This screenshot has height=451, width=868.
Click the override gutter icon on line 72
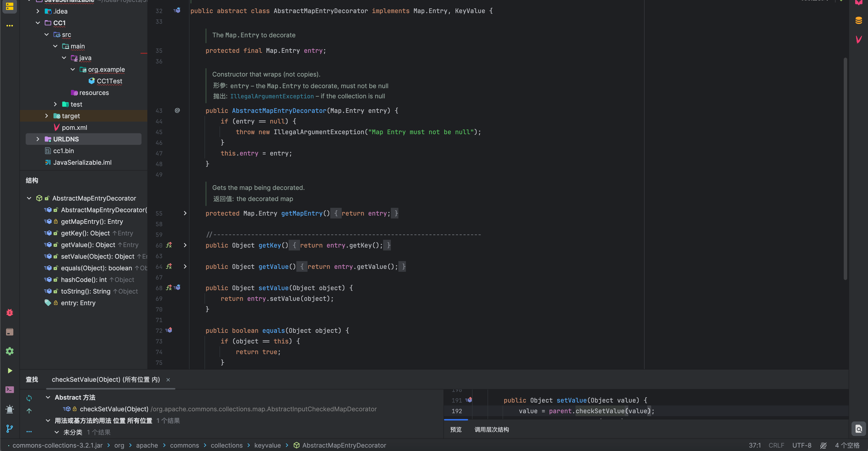[x=169, y=330]
